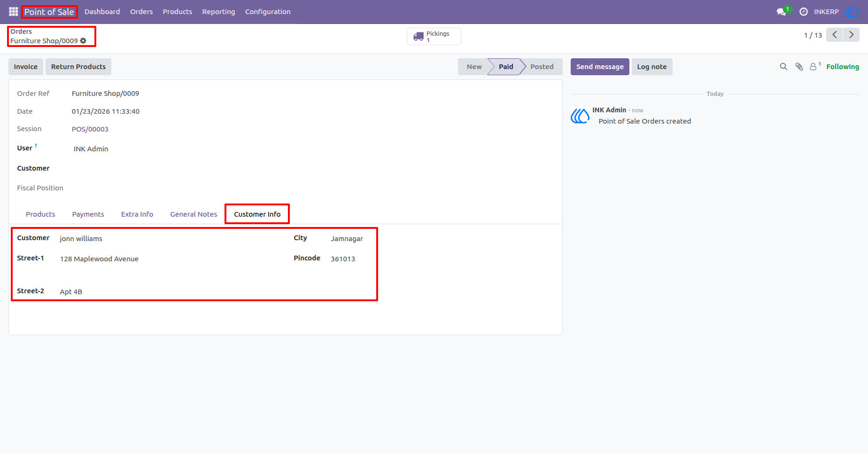This screenshot has width=868, height=454.
Task: Select the Posted status stage
Action: [x=542, y=67]
